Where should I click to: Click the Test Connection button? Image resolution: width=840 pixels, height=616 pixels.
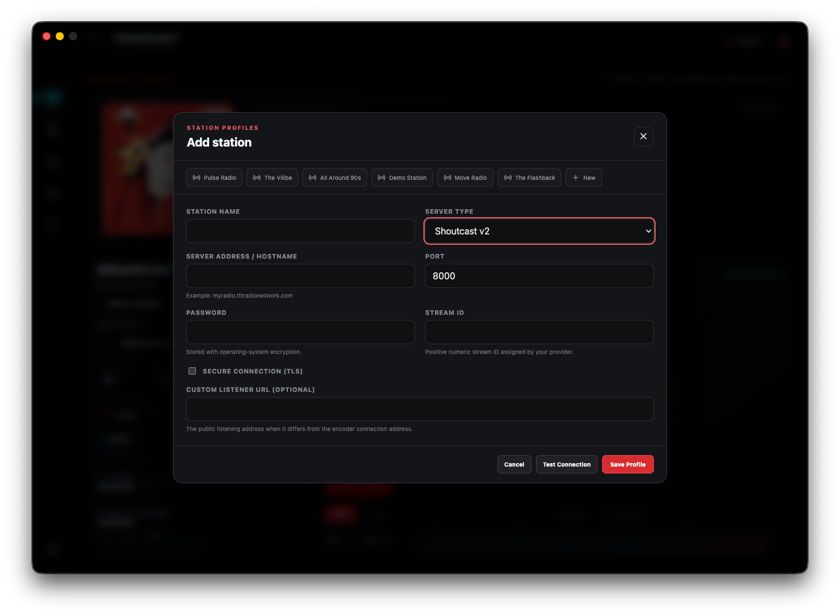567,464
